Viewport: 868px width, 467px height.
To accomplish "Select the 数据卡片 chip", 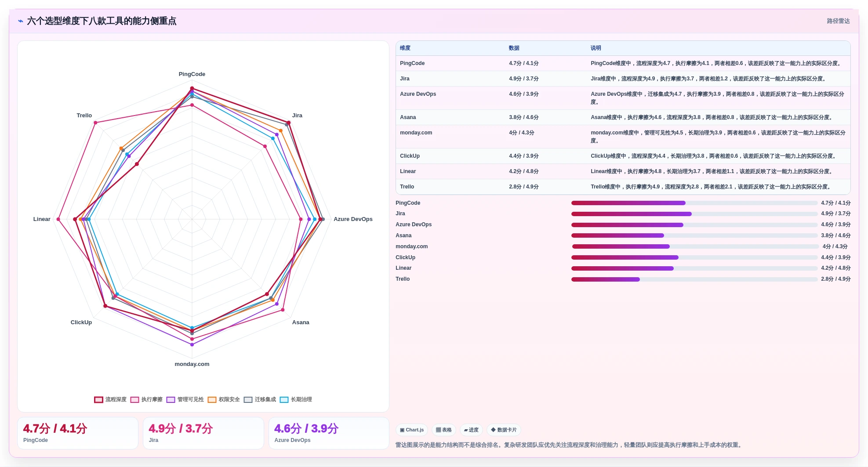I will (x=504, y=430).
